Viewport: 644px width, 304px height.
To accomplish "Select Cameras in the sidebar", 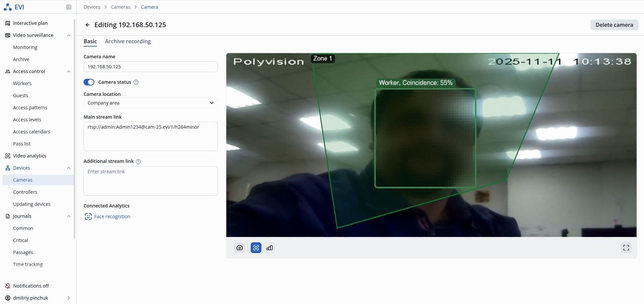I will (x=38, y=180).
